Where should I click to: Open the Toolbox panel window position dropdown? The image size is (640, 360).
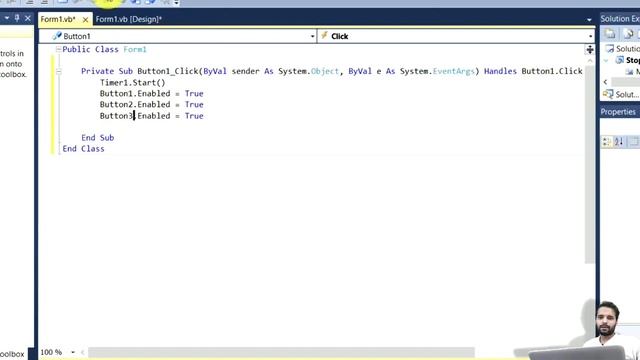tap(7, 18)
